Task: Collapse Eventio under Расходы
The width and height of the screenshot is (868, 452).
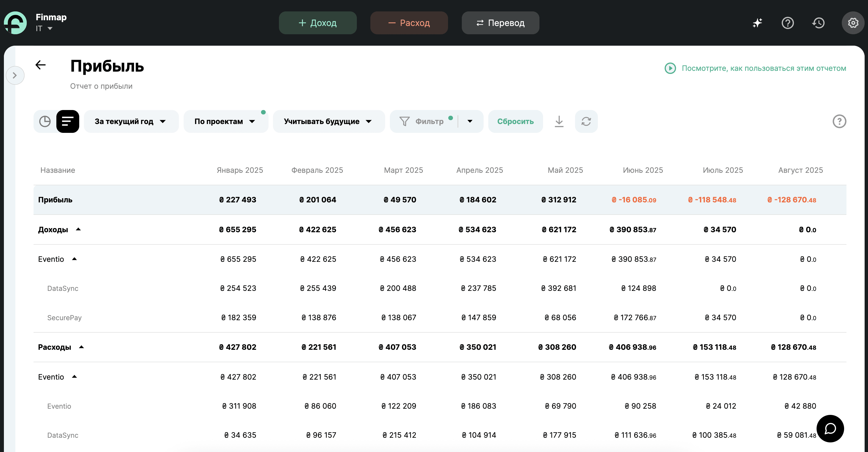Action: (75, 376)
